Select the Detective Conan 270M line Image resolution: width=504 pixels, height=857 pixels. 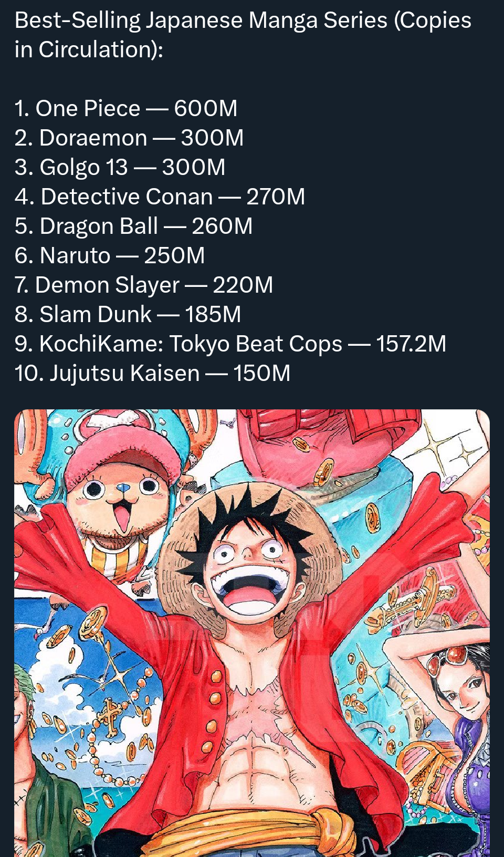pyautogui.click(x=160, y=197)
